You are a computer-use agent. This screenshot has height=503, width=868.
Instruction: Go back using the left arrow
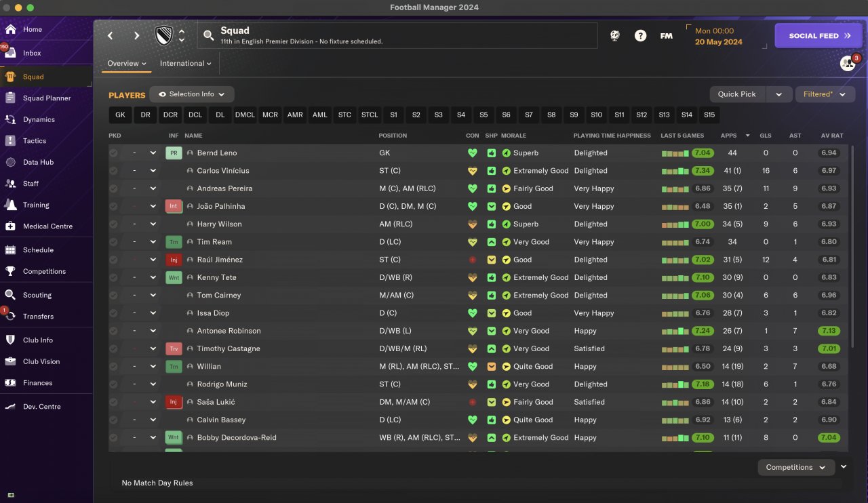pos(110,36)
